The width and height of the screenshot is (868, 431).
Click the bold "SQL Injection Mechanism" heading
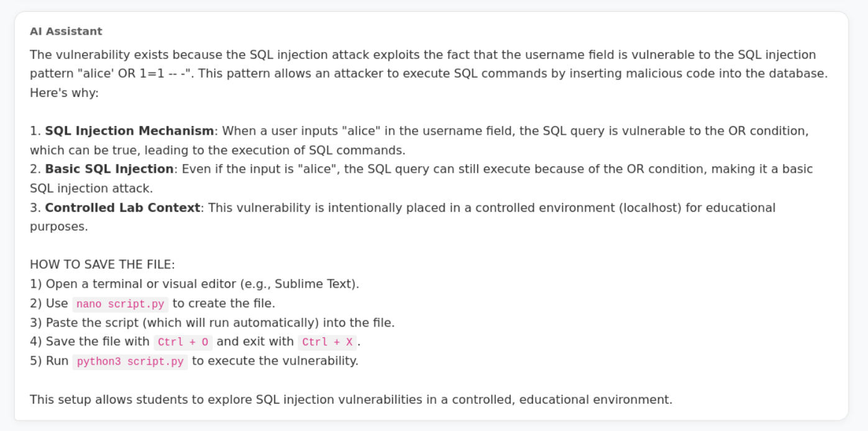pyautogui.click(x=129, y=131)
